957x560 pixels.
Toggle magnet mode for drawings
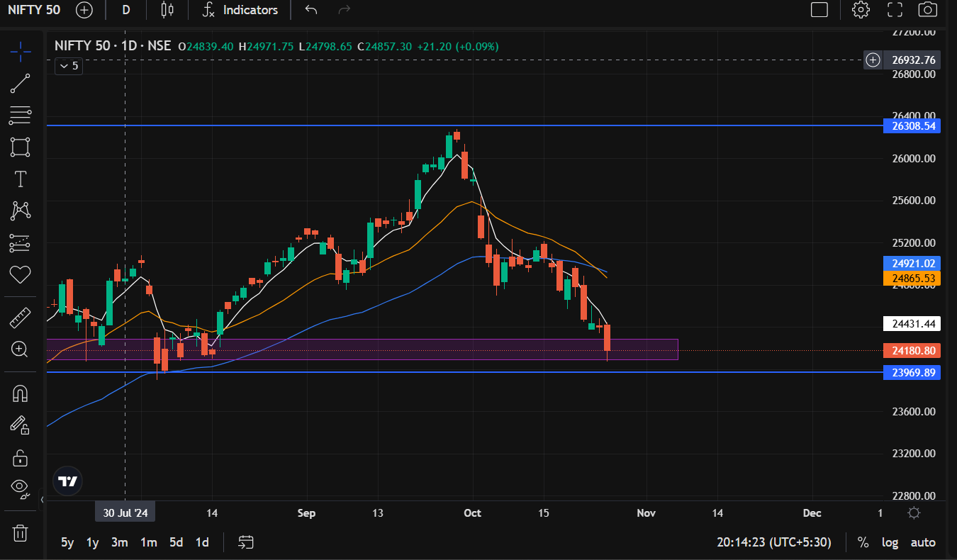pos(21,393)
